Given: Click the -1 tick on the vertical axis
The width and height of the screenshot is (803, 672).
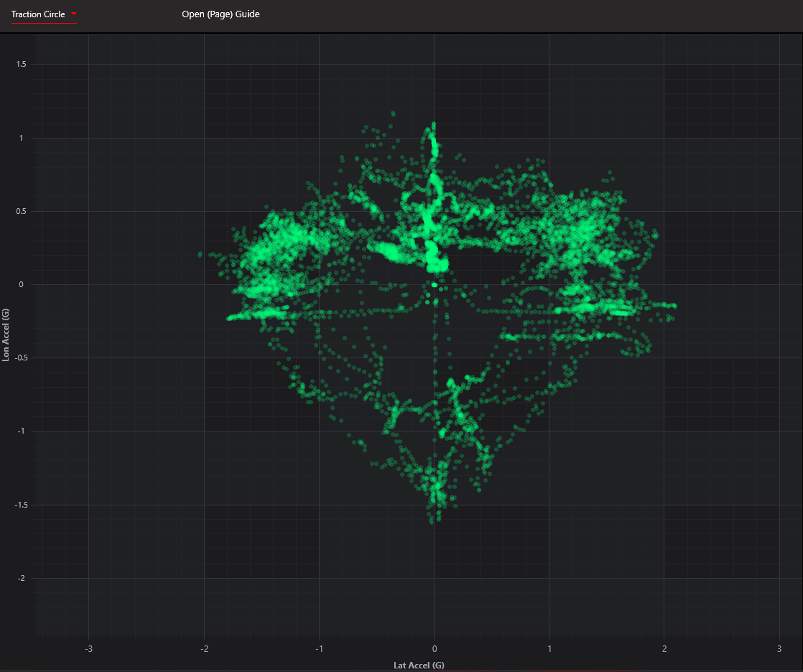Looking at the screenshot, I should tap(22, 431).
